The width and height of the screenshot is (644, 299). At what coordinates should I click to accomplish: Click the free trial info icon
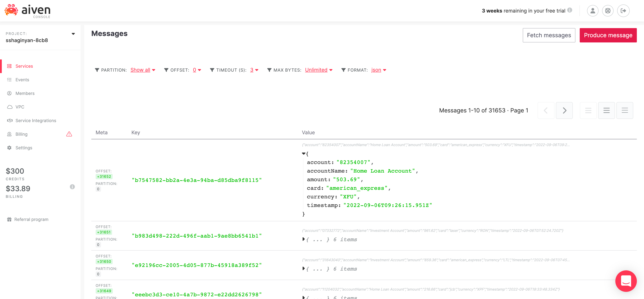[569, 10]
